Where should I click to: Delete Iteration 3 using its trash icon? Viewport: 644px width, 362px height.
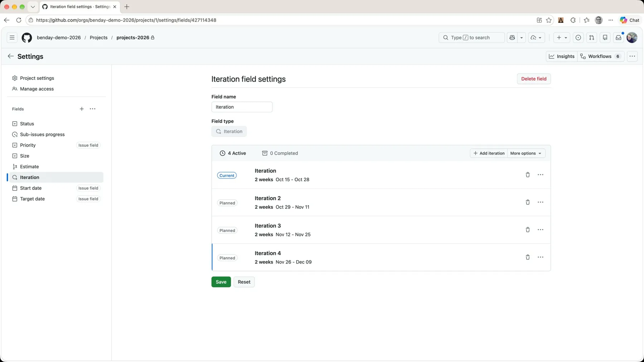click(x=528, y=230)
